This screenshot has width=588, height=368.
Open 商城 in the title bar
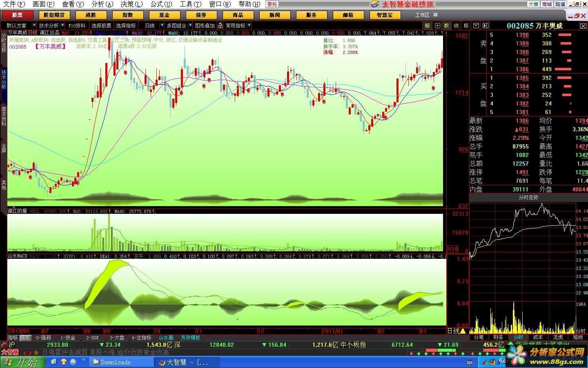click(x=547, y=4)
